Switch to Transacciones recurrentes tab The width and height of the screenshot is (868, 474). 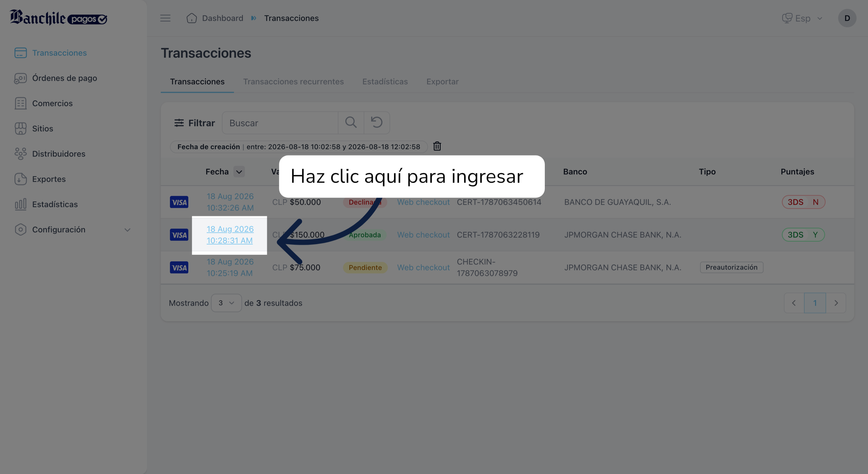(x=293, y=81)
